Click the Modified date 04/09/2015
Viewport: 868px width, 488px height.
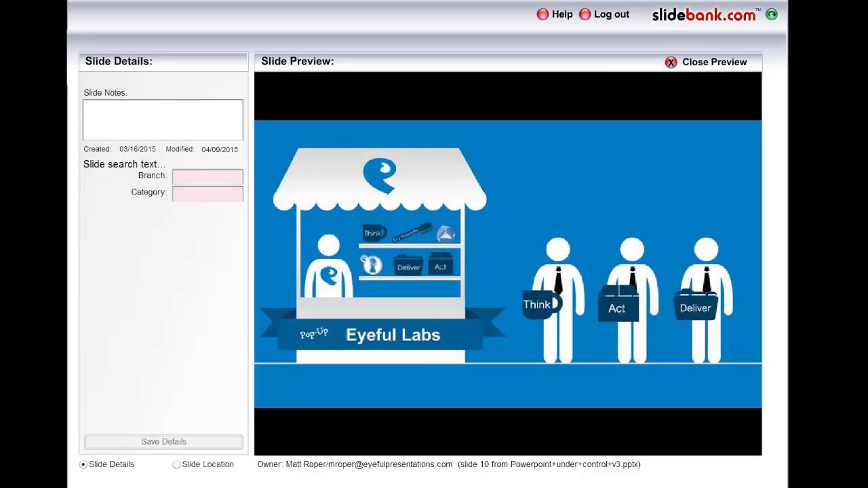[220, 149]
